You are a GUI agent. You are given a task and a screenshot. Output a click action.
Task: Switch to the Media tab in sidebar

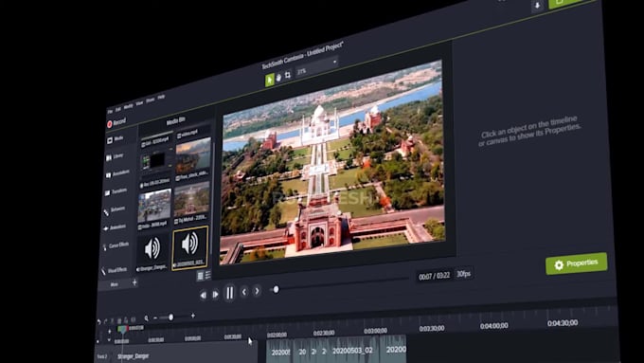pyautogui.click(x=116, y=139)
